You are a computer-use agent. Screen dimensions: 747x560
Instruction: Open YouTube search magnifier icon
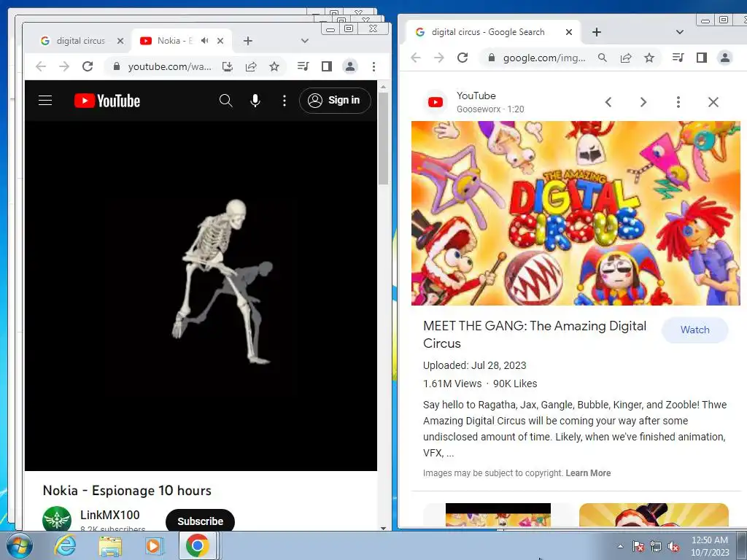tap(226, 101)
